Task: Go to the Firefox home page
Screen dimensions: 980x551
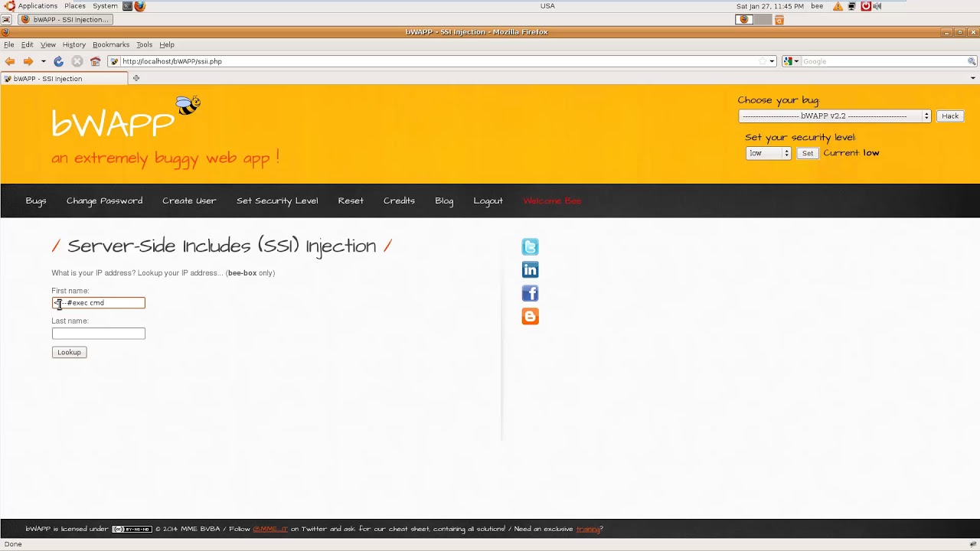Action: point(95,61)
